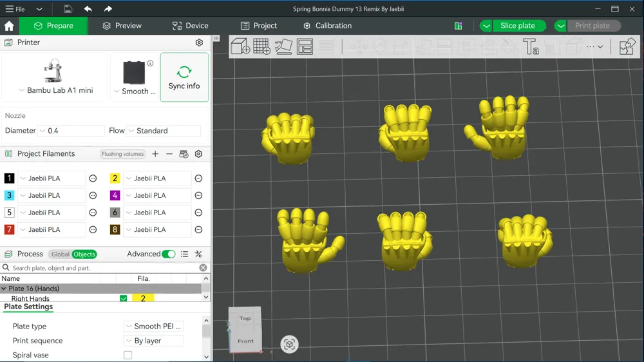The image size is (644, 362).
Task: Collapse the sidebar panel handle
Action: (216, 38)
